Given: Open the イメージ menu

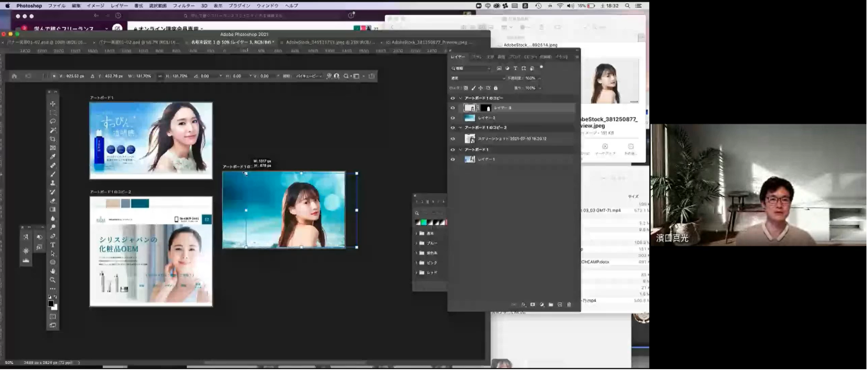Looking at the screenshot, I should (x=95, y=6).
